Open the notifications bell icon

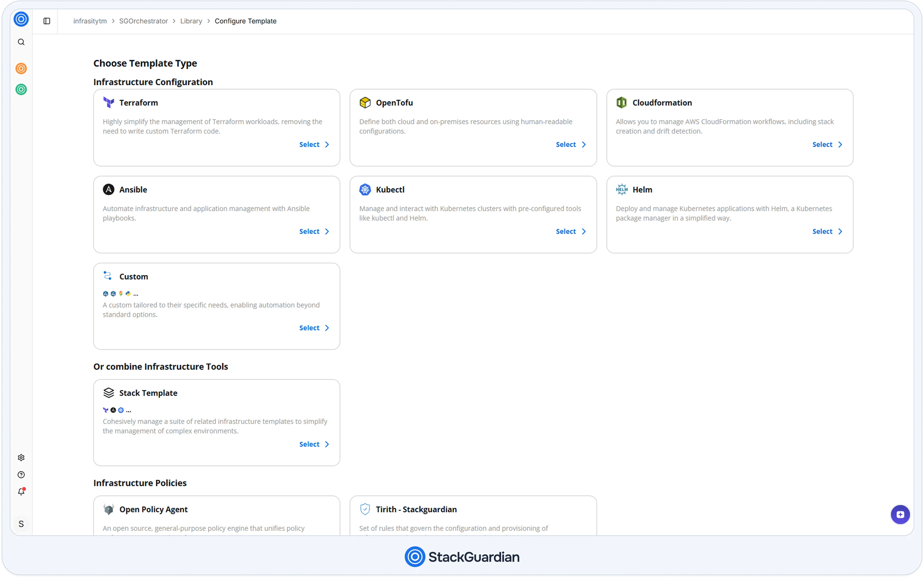21,492
